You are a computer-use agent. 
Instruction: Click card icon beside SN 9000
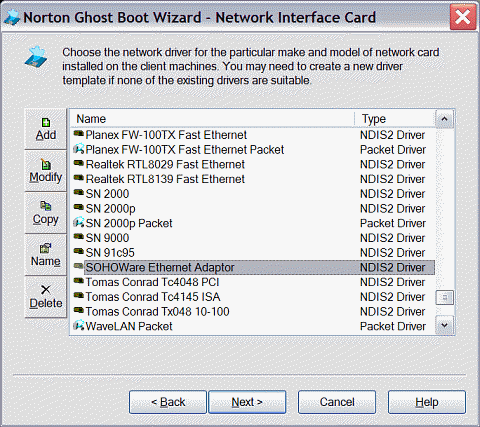[79, 237]
